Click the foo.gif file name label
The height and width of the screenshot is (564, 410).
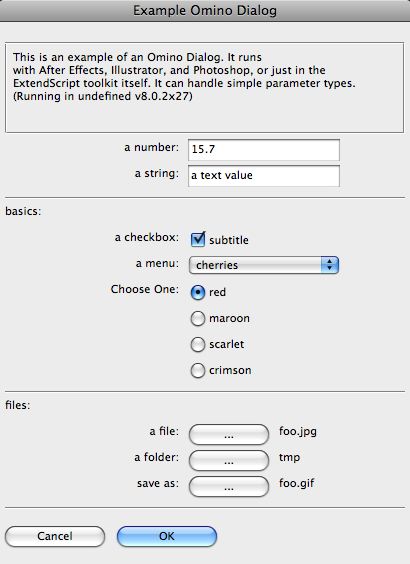(296, 483)
